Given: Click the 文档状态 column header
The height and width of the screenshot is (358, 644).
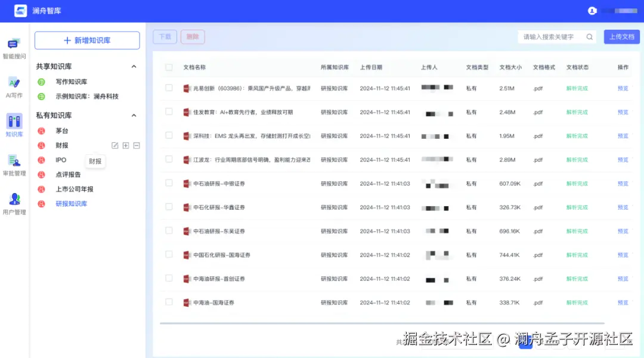Looking at the screenshot, I should tap(577, 67).
